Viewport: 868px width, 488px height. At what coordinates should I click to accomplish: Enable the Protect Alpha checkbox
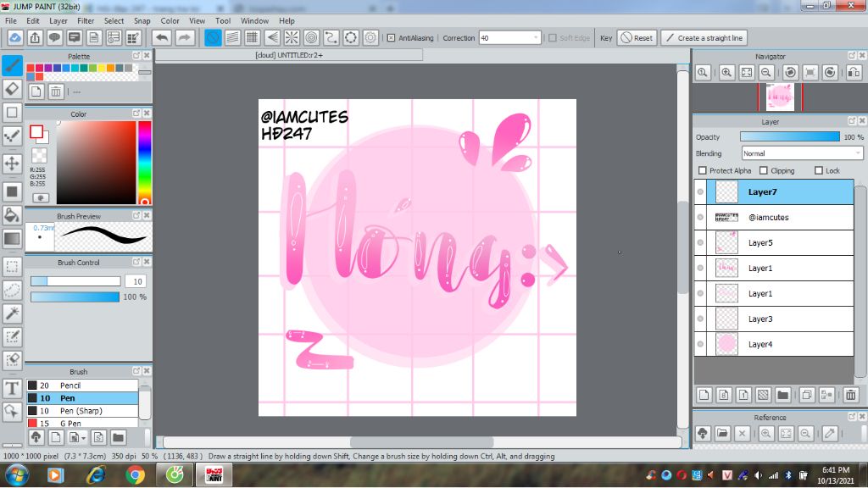(x=703, y=170)
